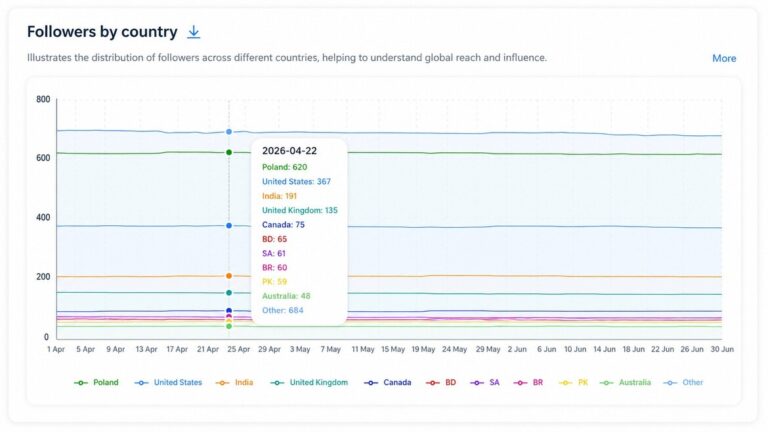Click the '25 Apr' x-axis label
The width and height of the screenshot is (768, 432).
click(x=239, y=349)
